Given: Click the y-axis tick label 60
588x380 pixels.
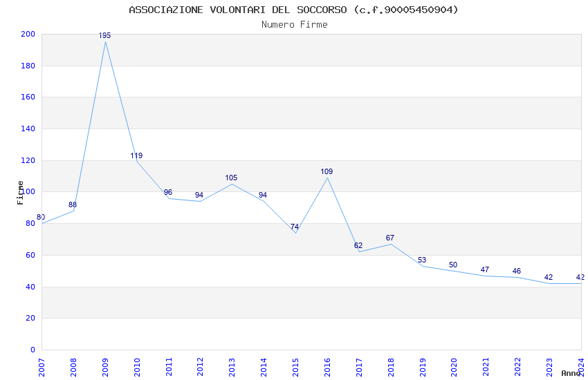Looking at the screenshot, I should (30, 256).
